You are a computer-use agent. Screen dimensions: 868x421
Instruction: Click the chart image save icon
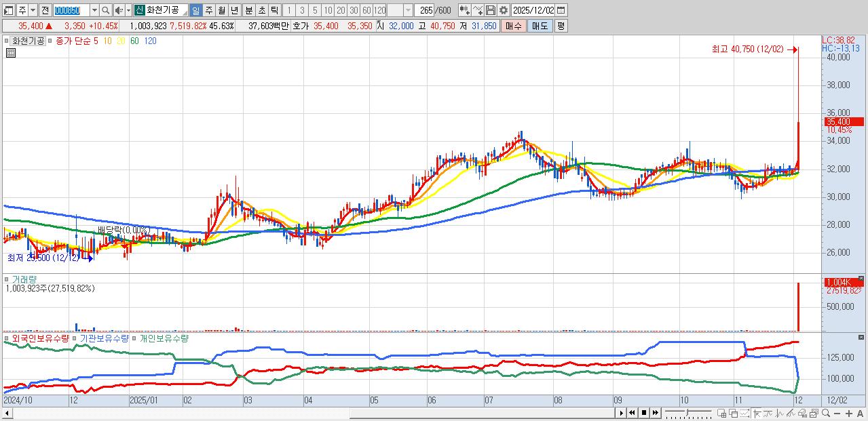click(814, 413)
